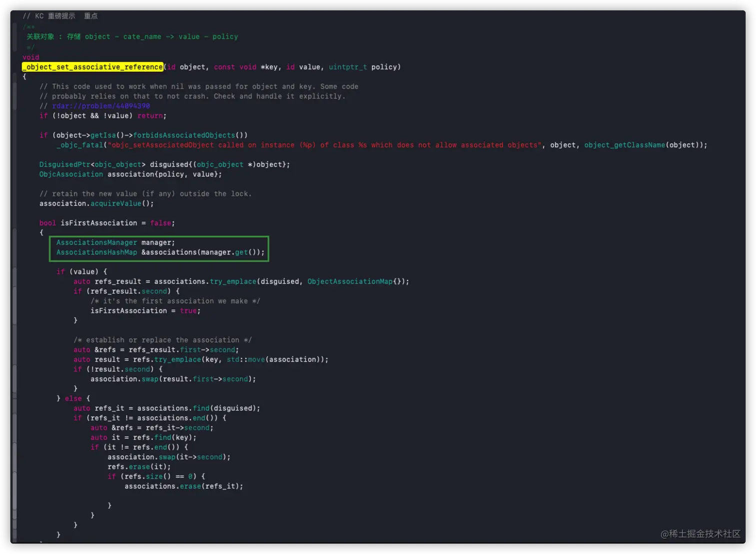Viewport: 756px width, 554px height.
Task: Click the 'refs.erase(it);' line
Action: (139, 467)
